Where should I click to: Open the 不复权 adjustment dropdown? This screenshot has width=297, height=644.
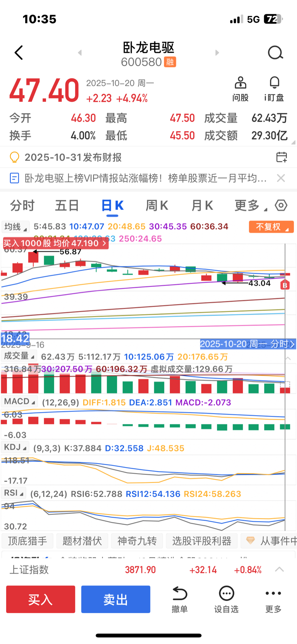tap(271, 227)
